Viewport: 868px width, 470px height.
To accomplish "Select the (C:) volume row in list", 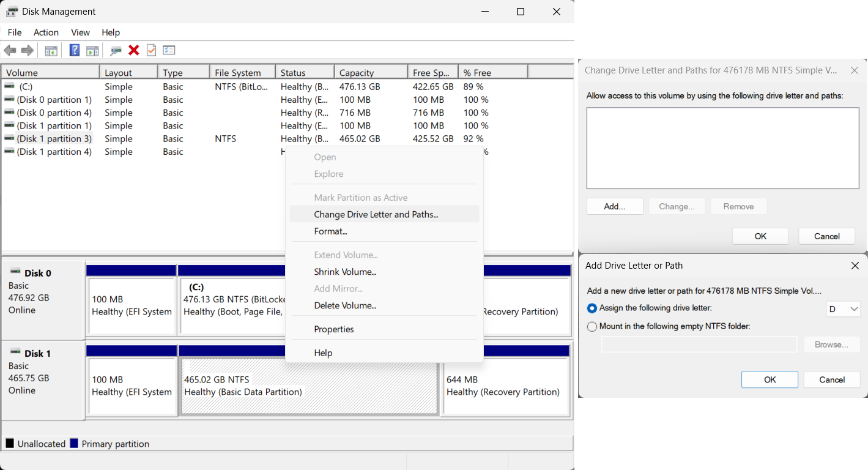I will point(26,87).
